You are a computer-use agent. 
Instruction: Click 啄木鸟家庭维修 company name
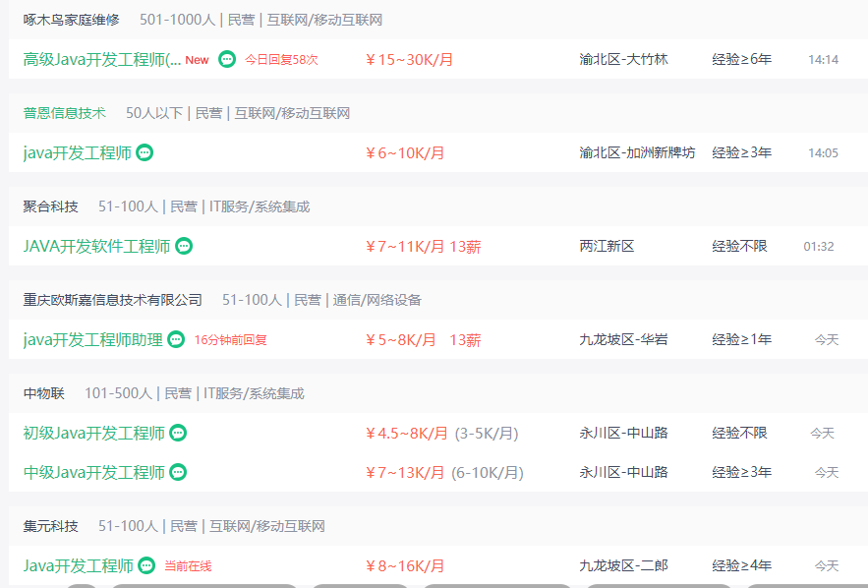pyautogui.click(x=72, y=20)
